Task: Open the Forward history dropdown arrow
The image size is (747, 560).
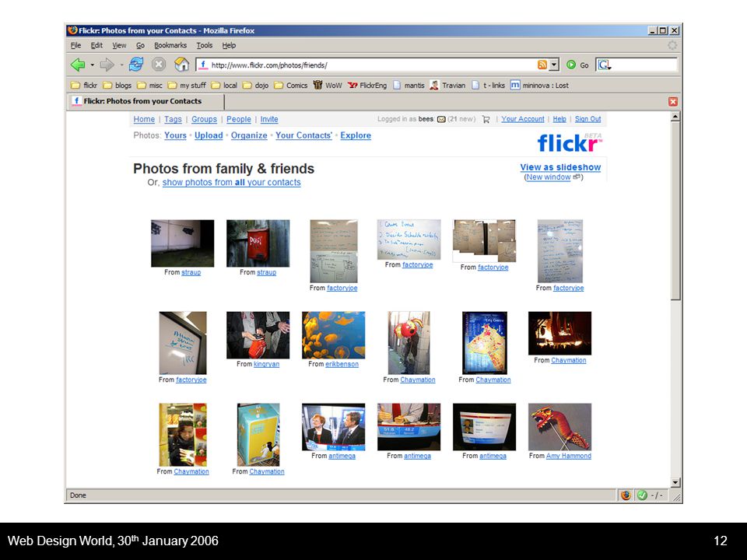Action: pos(121,65)
